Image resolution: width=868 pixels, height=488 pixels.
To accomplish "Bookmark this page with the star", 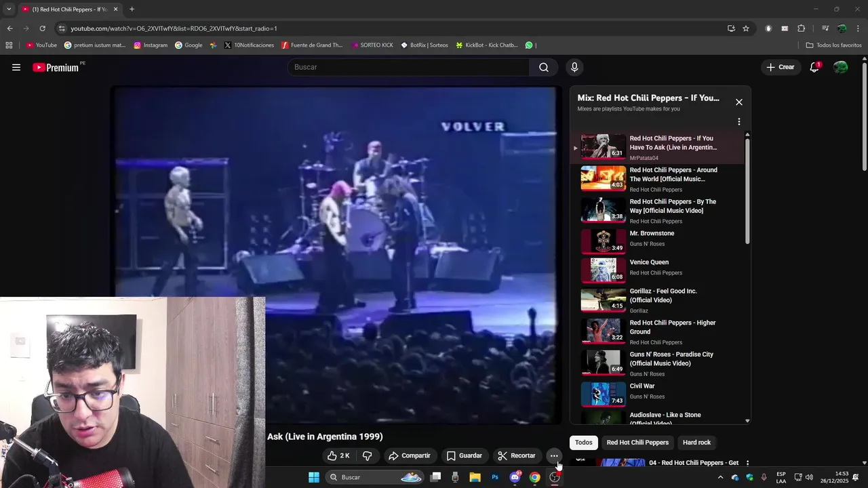I will [x=746, y=28].
